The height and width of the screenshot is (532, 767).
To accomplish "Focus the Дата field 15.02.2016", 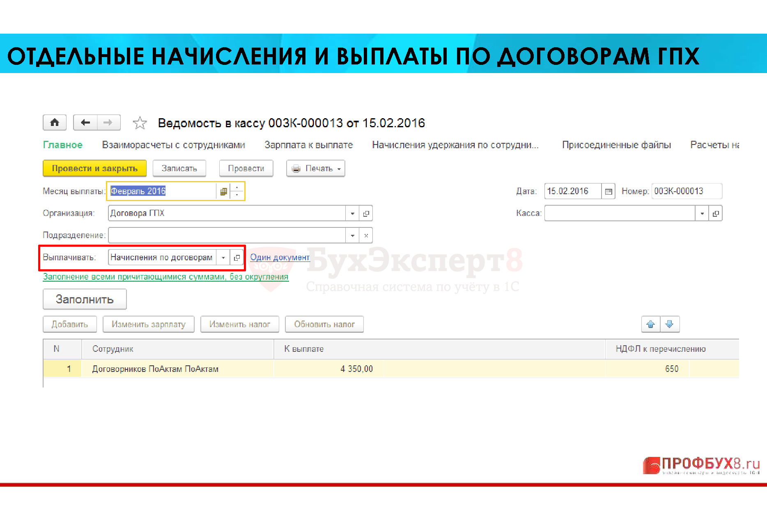I will point(573,191).
